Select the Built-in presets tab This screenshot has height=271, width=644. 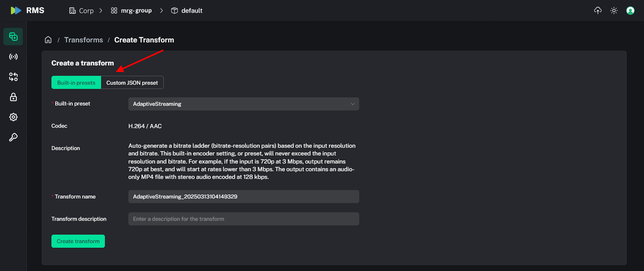tap(76, 83)
